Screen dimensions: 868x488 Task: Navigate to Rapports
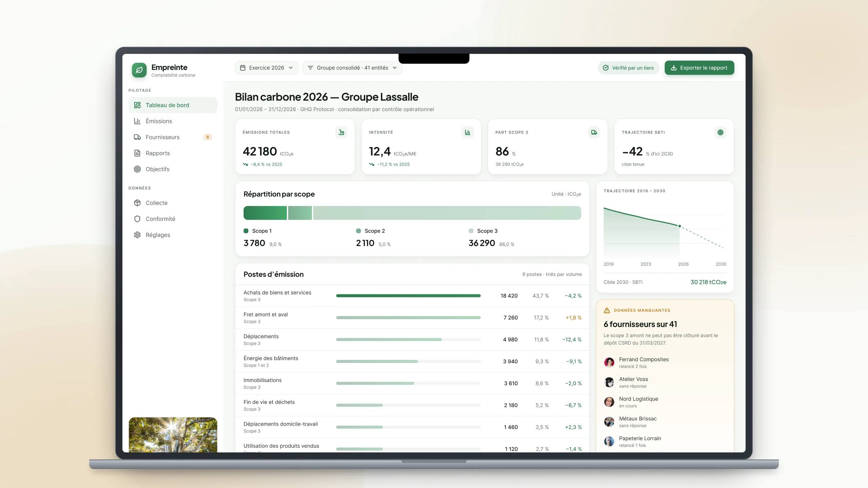tap(173, 153)
